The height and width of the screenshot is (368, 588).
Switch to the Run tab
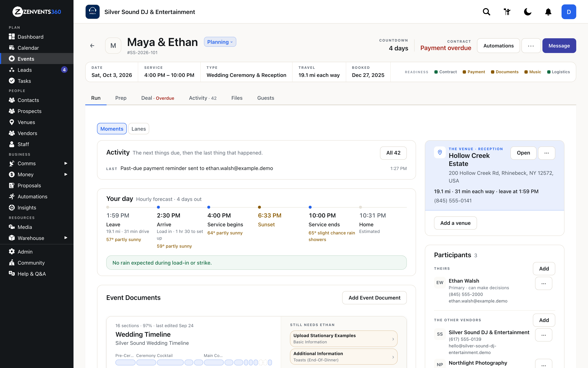96,98
